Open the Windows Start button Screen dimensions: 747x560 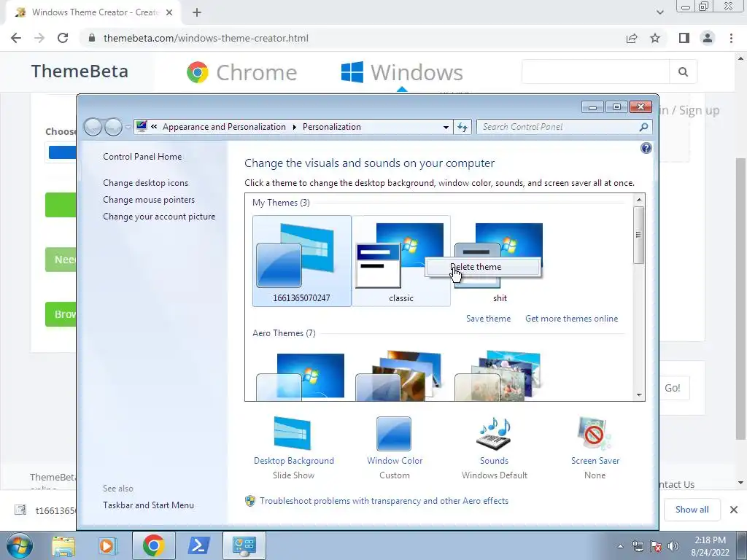(x=20, y=545)
